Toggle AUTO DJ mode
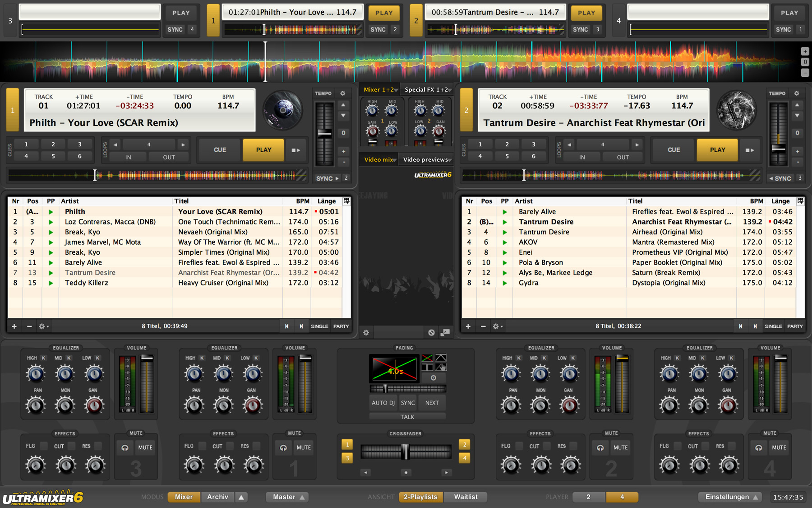 pos(383,402)
